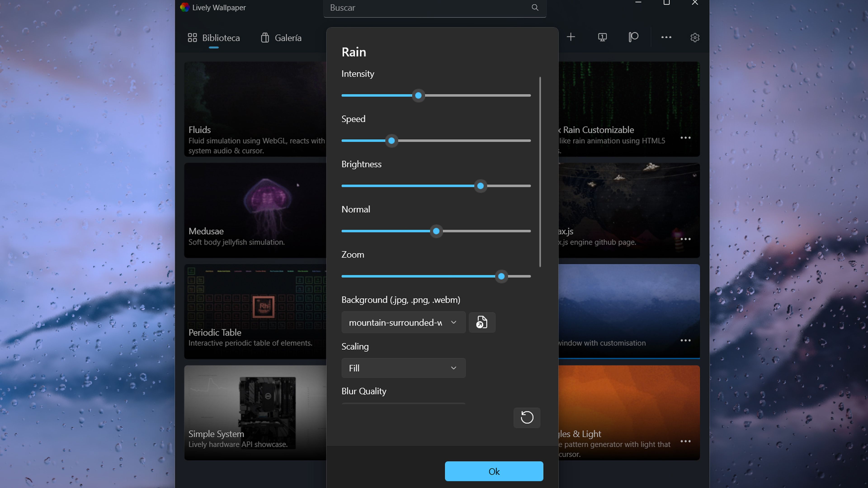868x488 pixels.
Task: Click the add wallpaper plus icon
Action: click(x=571, y=37)
